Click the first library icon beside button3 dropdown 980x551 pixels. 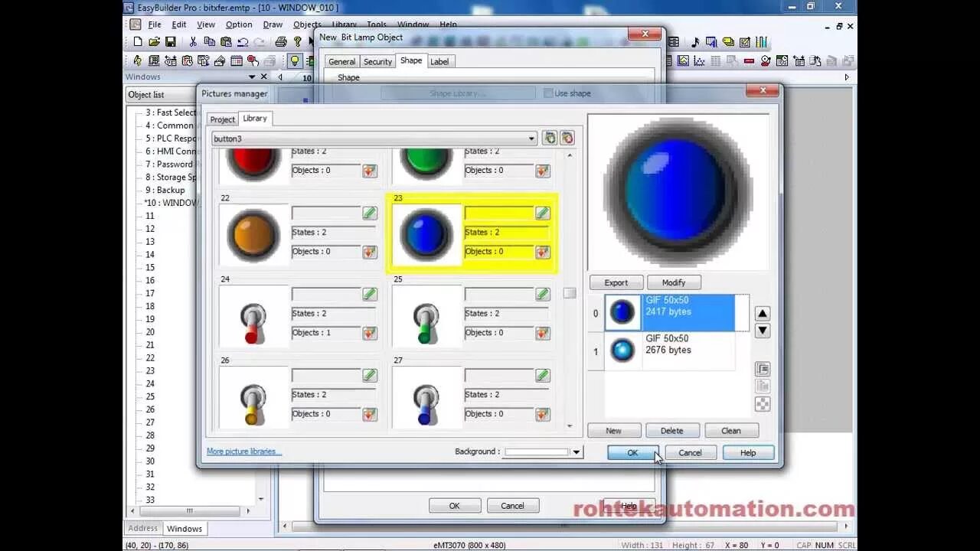(550, 138)
